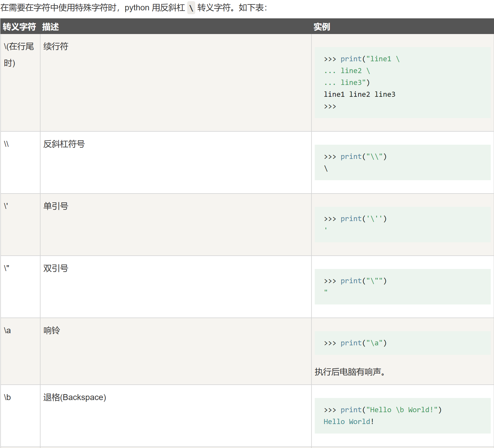The image size is (494, 448).
Task: Click the '双引号' description cell
Action: point(176,287)
